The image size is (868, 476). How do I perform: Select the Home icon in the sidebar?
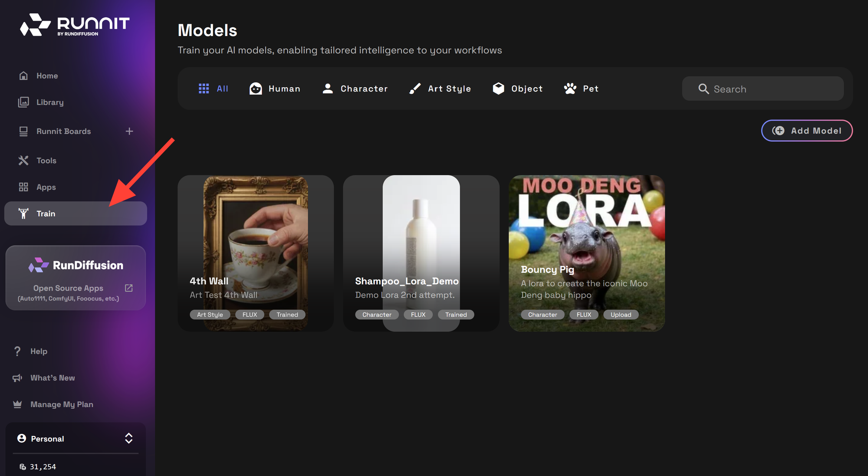(x=23, y=76)
